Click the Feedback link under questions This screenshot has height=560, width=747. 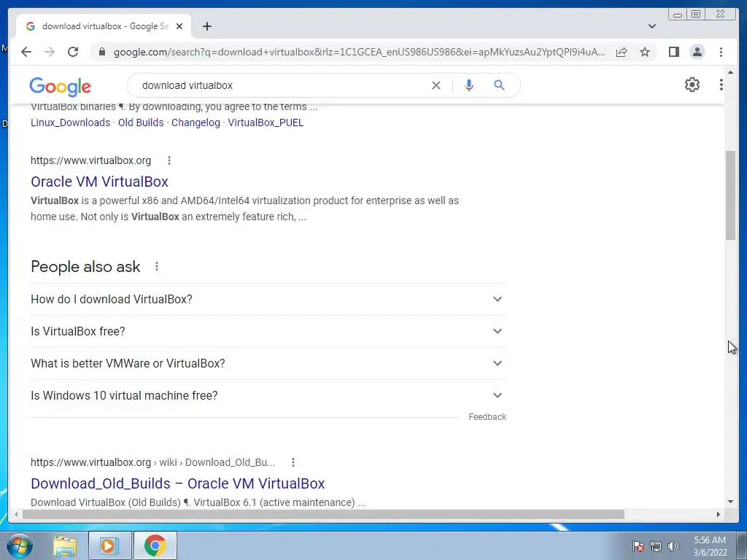487,416
